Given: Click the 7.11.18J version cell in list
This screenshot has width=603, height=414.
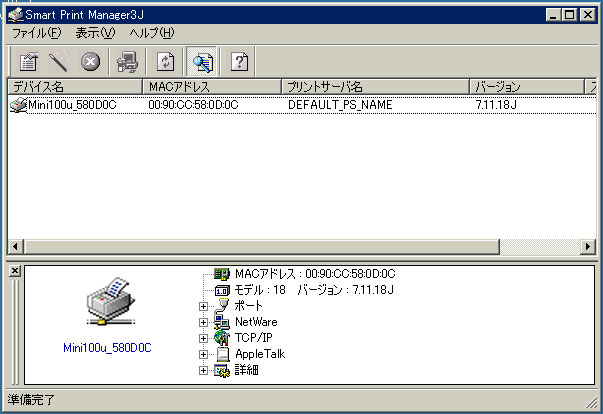Looking at the screenshot, I should 496,105.
